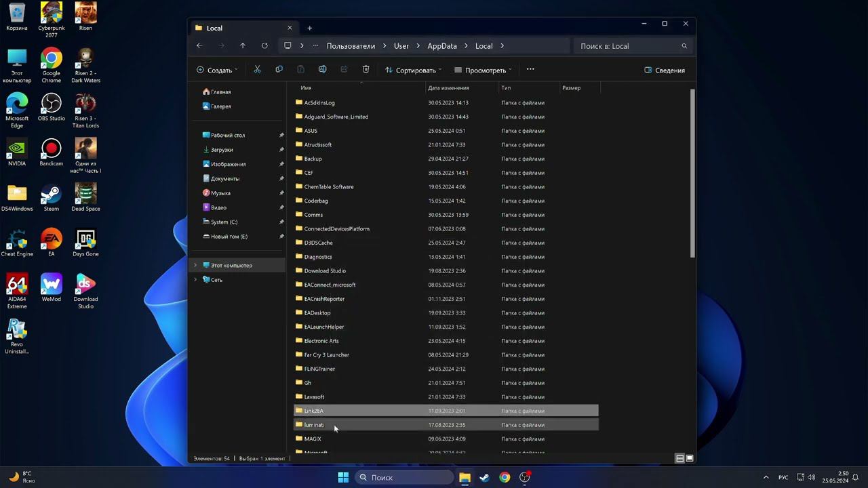Open Документы in the navigation pane
Image resolution: width=868 pixels, height=488 pixels.
coord(225,178)
